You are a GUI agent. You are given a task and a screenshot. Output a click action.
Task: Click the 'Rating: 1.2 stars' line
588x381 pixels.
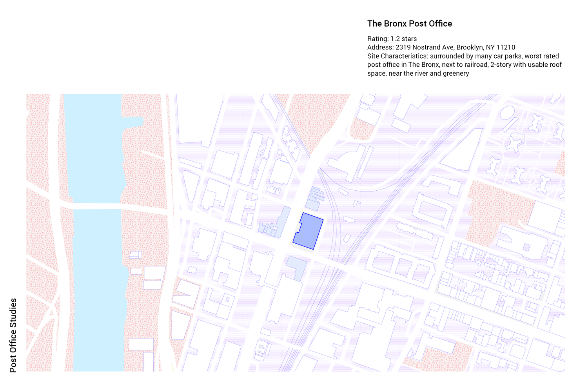point(392,39)
